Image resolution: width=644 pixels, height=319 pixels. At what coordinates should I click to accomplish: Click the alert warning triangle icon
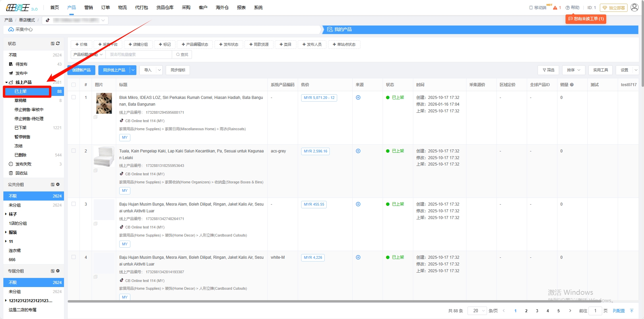coord(555,8)
